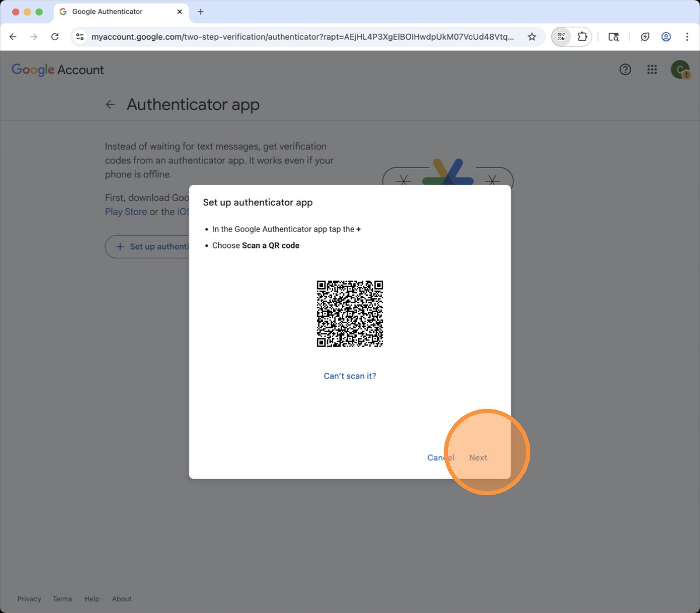Go back with browser back arrow

coord(13,37)
